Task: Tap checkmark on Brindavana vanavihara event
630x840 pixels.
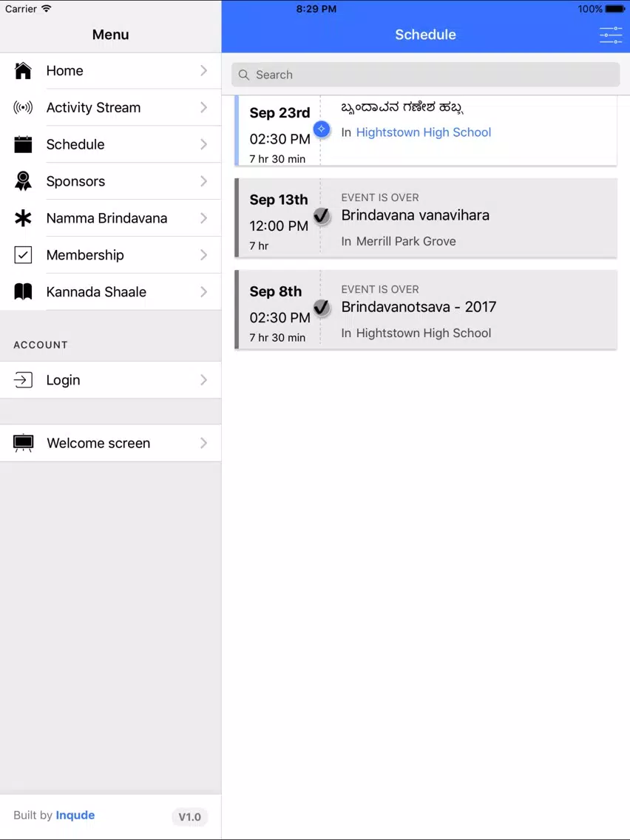Action: point(322,216)
